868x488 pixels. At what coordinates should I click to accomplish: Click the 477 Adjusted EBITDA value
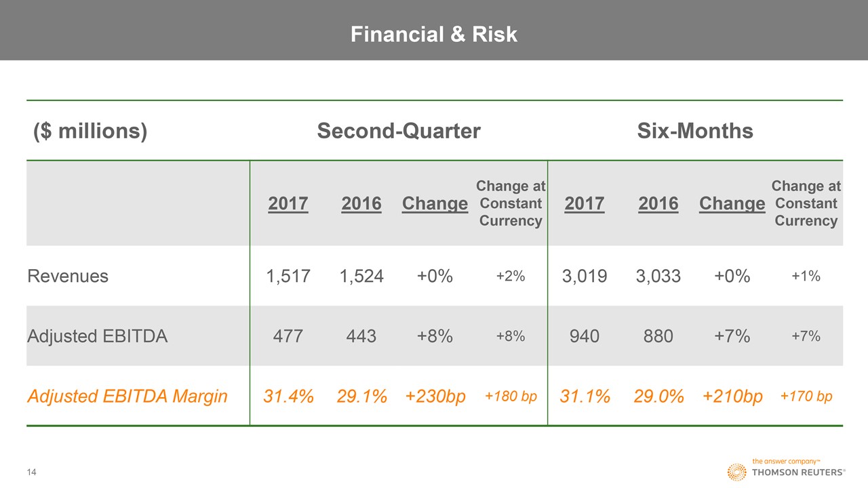tap(288, 335)
